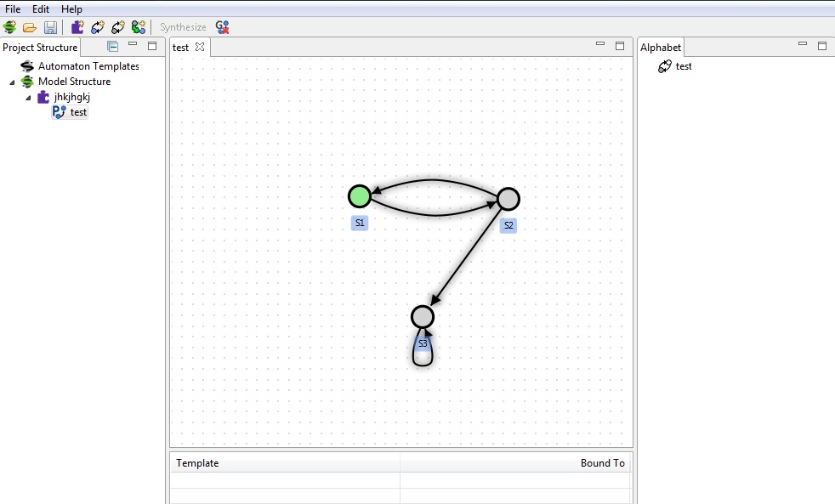Click Collapse All icon in Project Structure

coord(112,46)
